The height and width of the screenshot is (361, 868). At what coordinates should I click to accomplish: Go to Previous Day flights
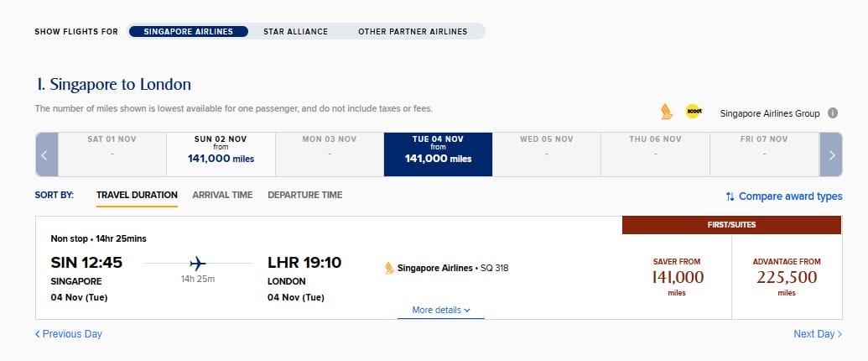click(69, 334)
